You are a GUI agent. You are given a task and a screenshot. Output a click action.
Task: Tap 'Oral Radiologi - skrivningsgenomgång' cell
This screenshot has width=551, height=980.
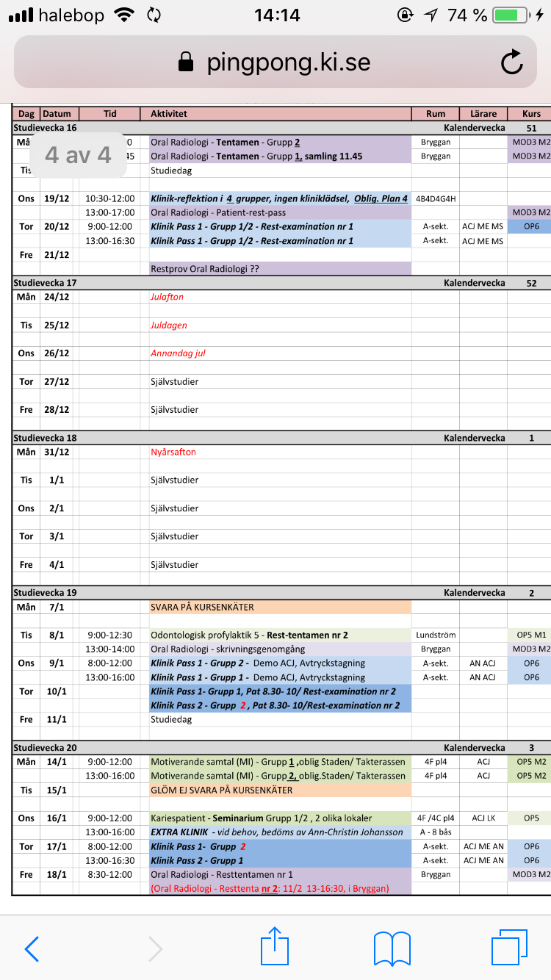279,649
